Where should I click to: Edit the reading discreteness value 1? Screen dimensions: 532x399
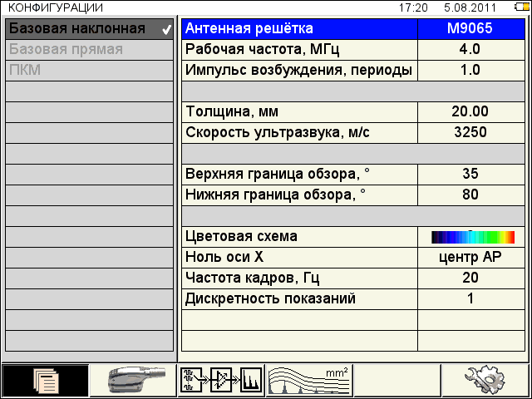coord(471,299)
